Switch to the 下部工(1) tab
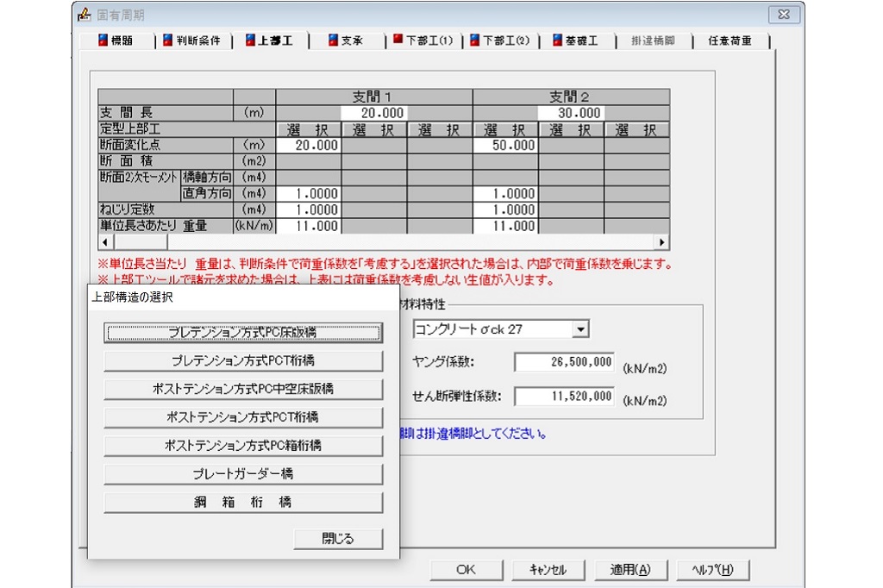Viewport: 883px width, 588px height. pyautogui.click(x=423, y=41)
